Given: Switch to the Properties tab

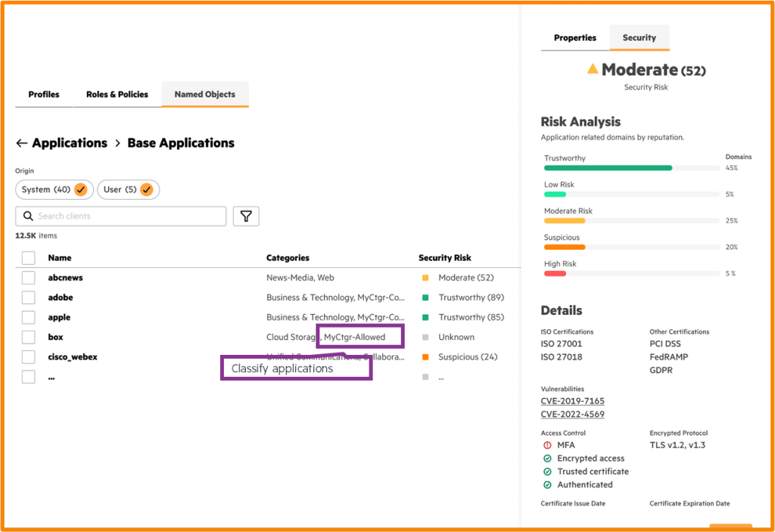Looking at the screenshot, I should pos(575,38).
